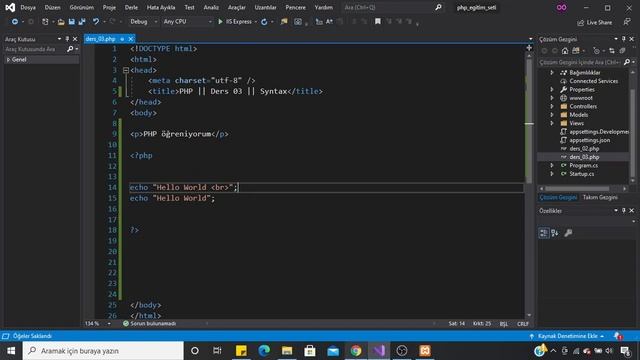The image size is (640, 360).
Task: Expand the Controllers folder
Action: click(x=552, y=106)
